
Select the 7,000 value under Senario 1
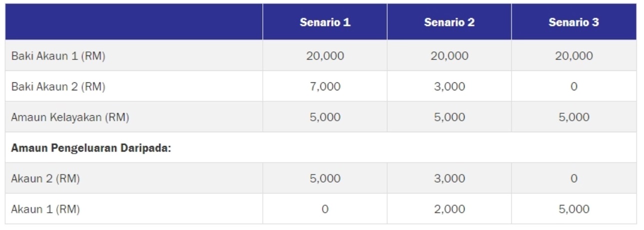(x=325, y=86)
